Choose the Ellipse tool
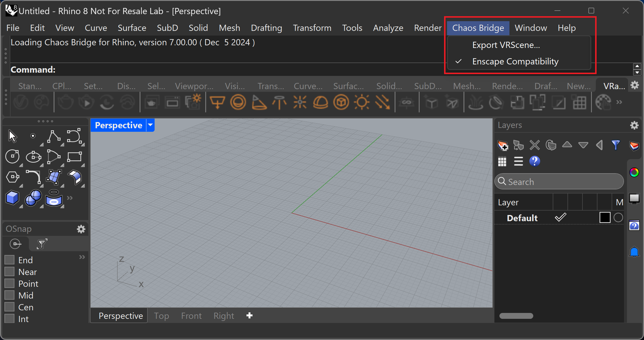Viewport: 644px width, 340px height. [33, 157]
